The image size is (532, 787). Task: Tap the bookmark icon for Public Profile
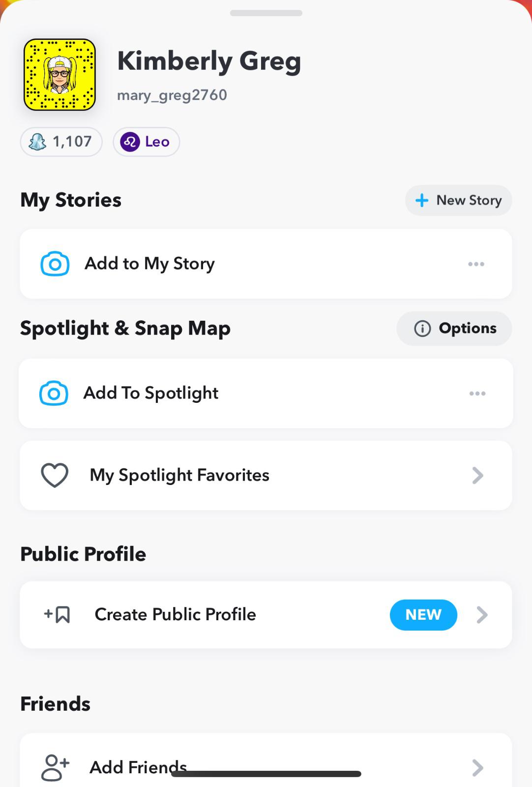58,614
